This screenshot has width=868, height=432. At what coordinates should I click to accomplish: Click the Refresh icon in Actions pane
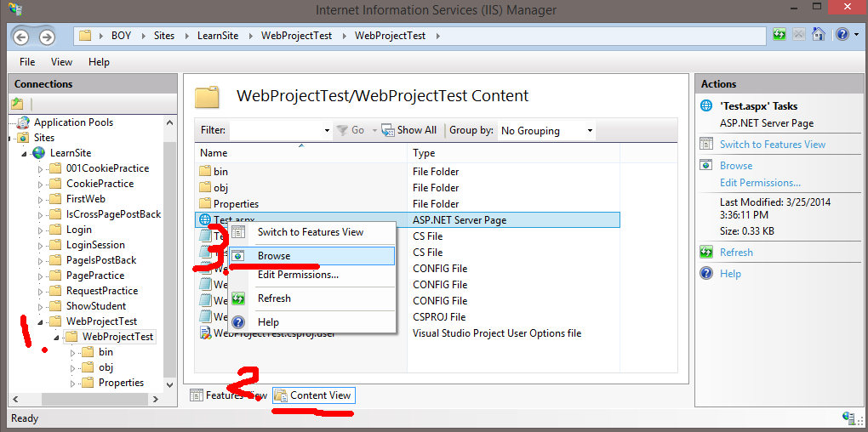705,253
